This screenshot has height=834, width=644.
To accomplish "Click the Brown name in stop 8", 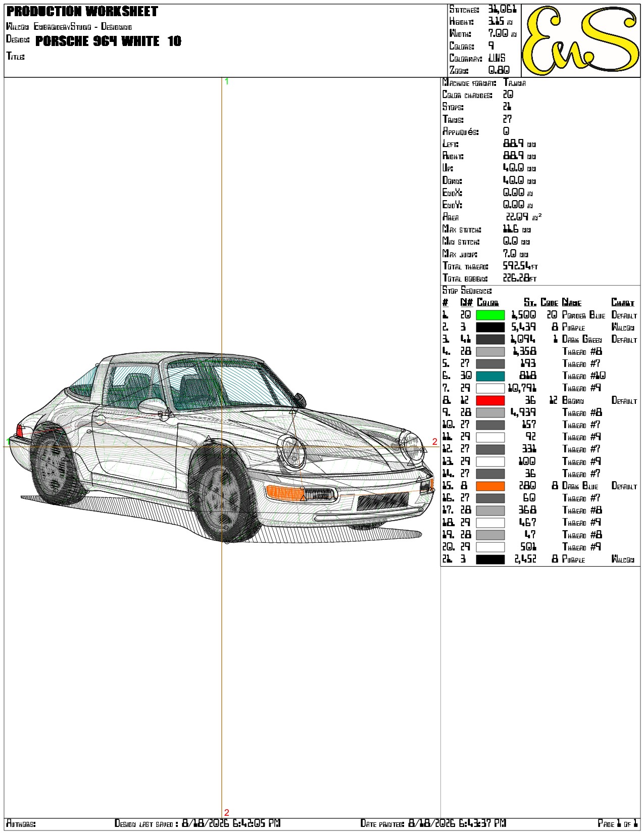I will [x=573, y=400].
